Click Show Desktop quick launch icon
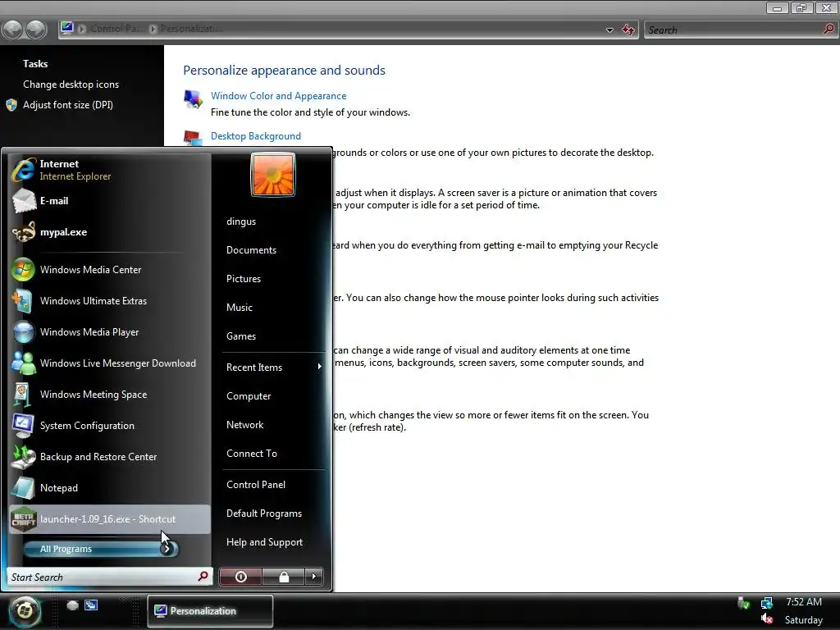 click(x=72, y=605)
